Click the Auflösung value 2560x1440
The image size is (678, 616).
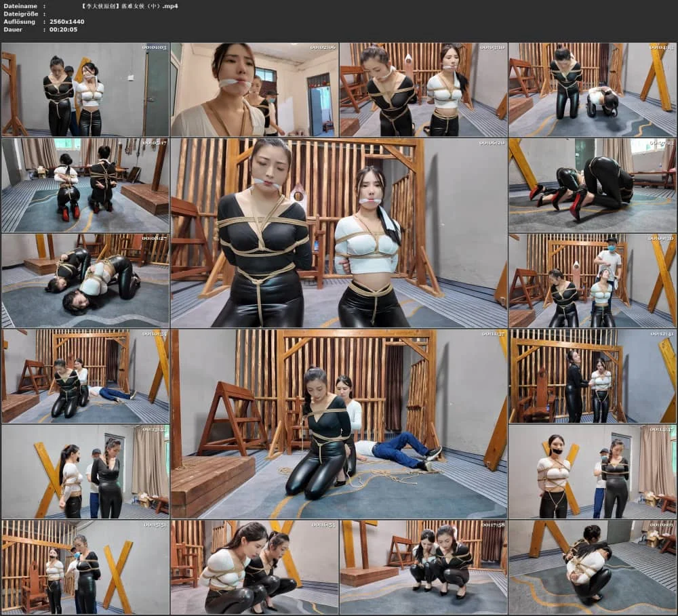(x=66, y=22)
